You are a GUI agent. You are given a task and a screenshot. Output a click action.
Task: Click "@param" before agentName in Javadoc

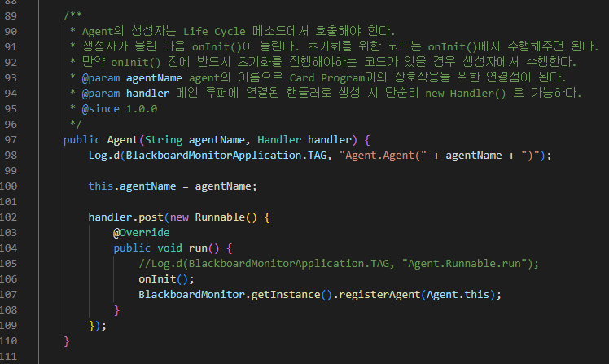(101, 77)
